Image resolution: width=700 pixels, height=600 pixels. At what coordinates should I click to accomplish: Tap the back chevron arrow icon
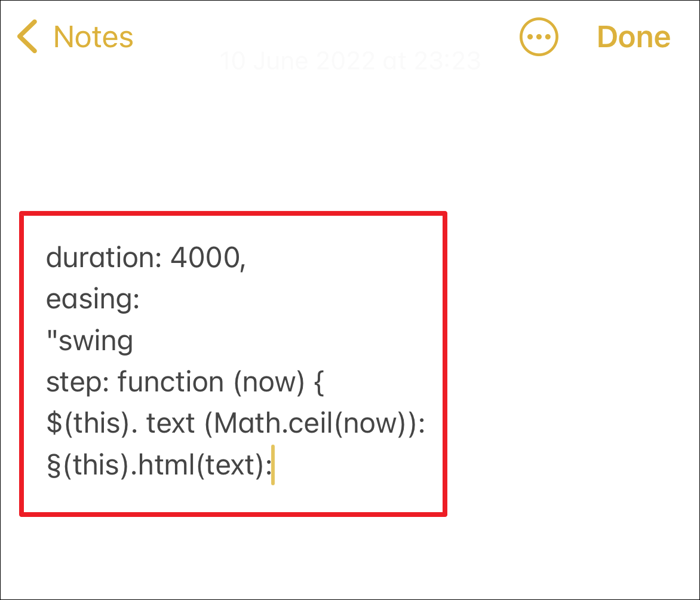[x=27, y=36]
